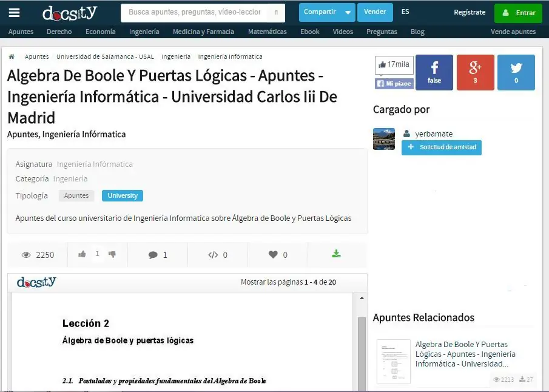The width and height of the screenshot is (549, 392).
Task: Click yerbamate username link
Action: click(x=434, y=134)
